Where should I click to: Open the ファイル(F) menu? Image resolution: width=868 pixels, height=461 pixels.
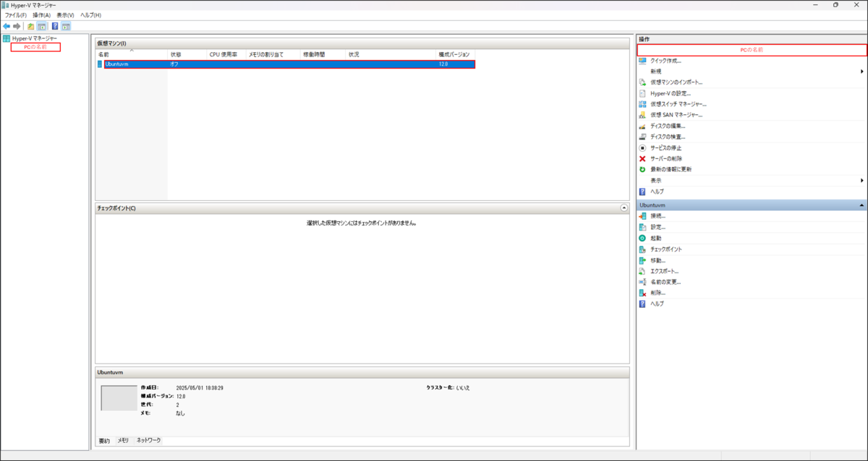(x=16, y=15)
